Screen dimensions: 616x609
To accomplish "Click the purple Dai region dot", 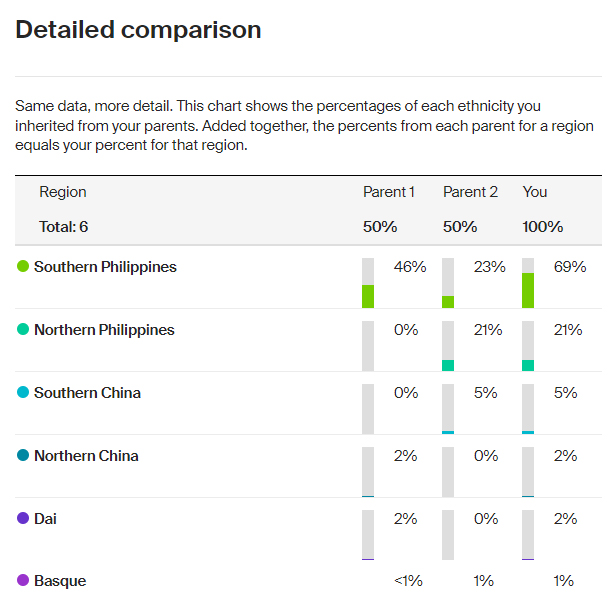I will (x=23, y=518).
